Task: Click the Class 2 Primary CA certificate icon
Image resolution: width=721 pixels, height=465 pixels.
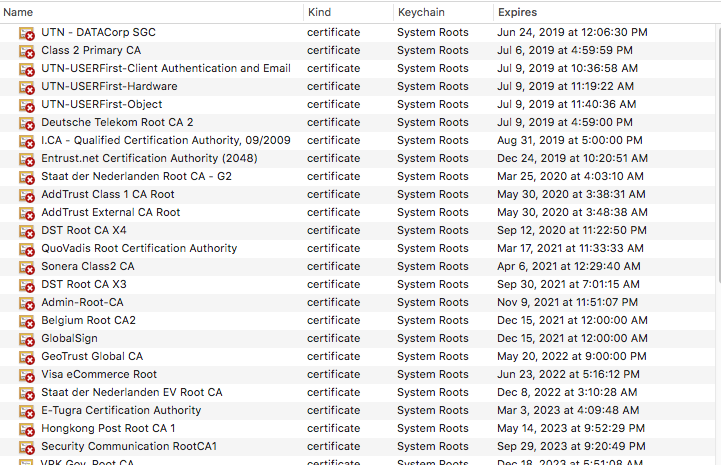Action: coord(27,52)
